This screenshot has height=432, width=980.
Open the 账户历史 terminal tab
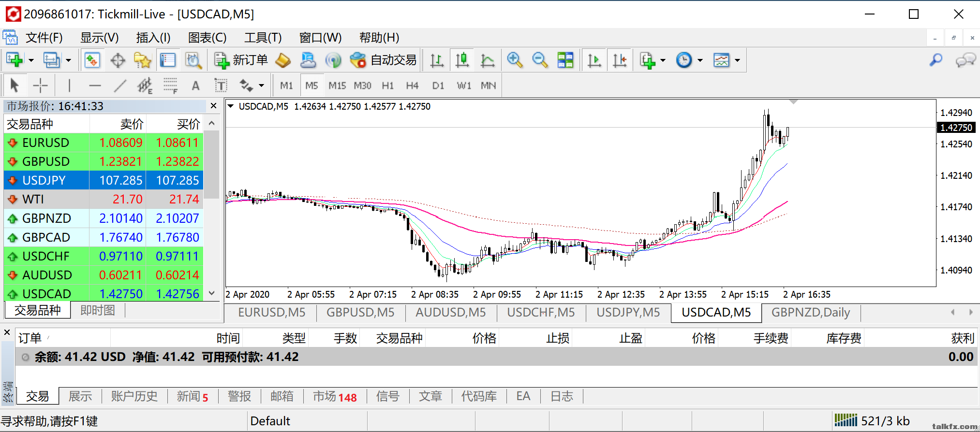tap(134, 396)
